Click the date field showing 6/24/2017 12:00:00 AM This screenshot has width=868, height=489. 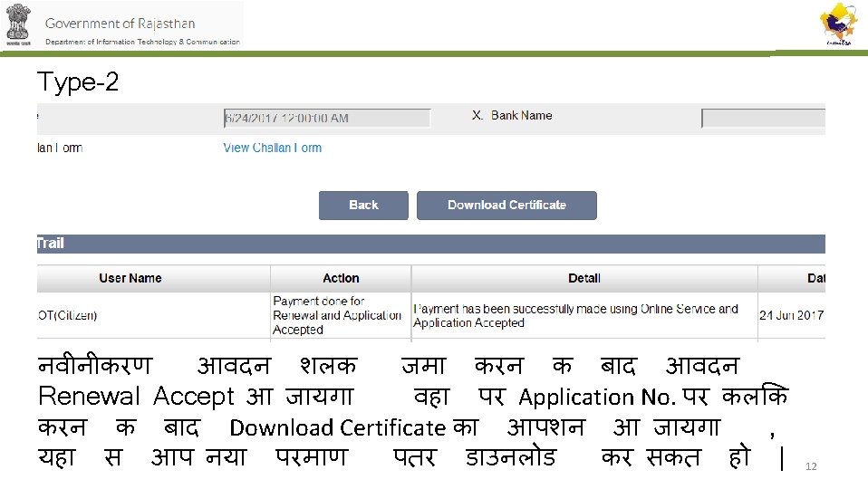(326, 118)
